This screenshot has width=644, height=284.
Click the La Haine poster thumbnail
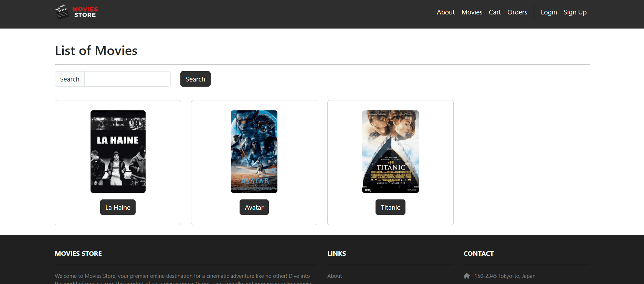coord(118,152)
